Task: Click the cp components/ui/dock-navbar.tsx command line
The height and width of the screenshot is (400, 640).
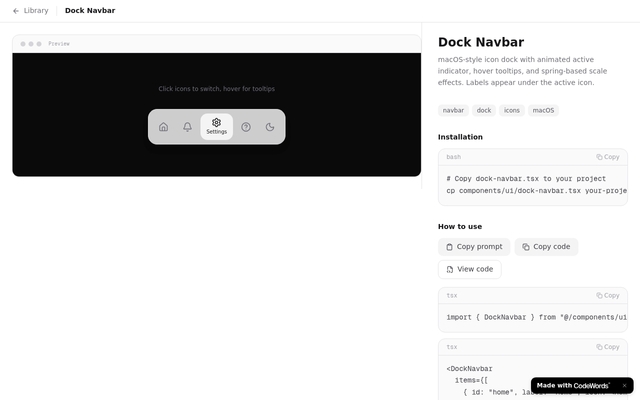Action: (536, 191)
